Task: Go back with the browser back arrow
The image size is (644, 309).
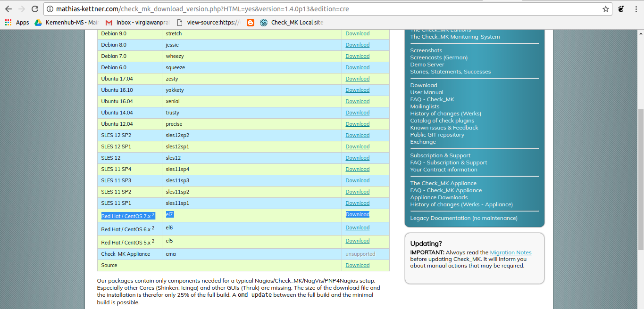Action: point(8,9)
